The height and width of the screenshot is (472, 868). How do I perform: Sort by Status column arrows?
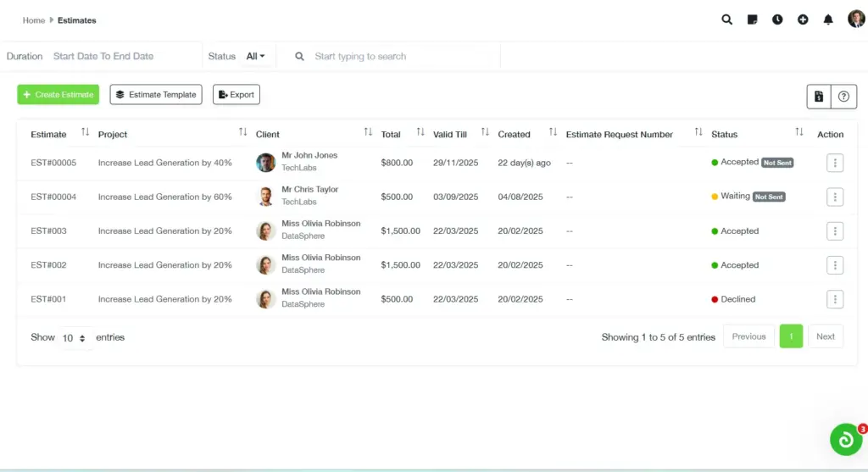coord(799,132)
